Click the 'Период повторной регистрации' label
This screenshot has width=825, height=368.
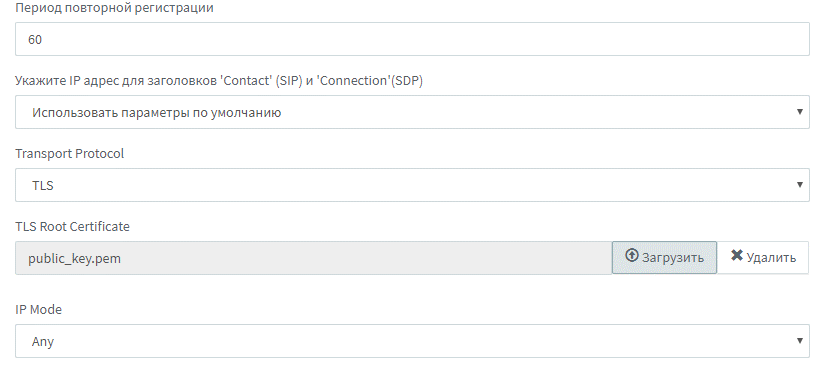(x=114, y=8)
